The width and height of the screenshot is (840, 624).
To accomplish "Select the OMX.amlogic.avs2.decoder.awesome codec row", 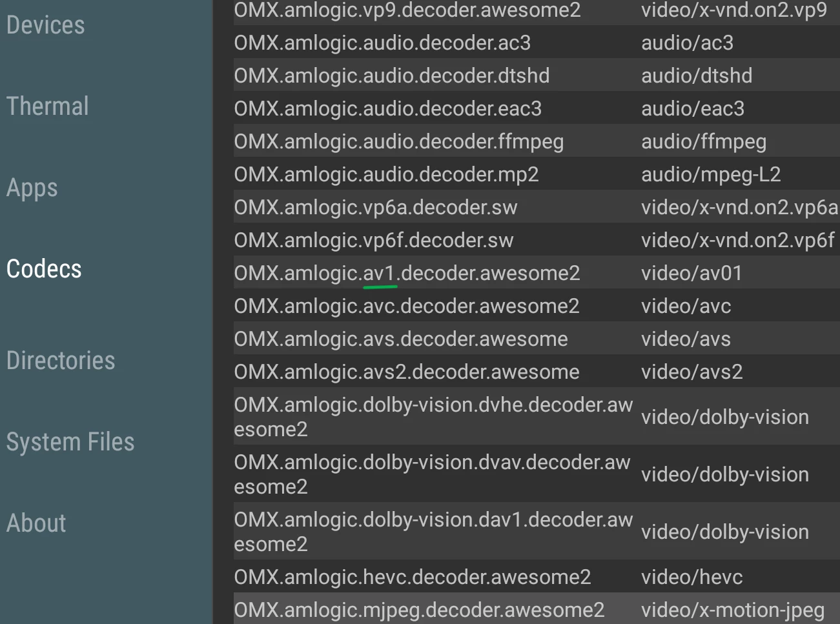I will [x=407, y=372].
